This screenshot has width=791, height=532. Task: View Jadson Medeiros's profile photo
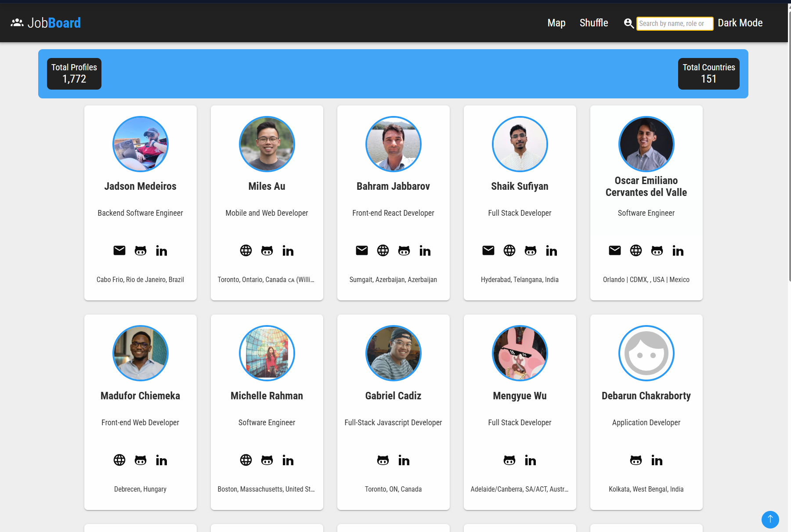(x=141, y=144)
